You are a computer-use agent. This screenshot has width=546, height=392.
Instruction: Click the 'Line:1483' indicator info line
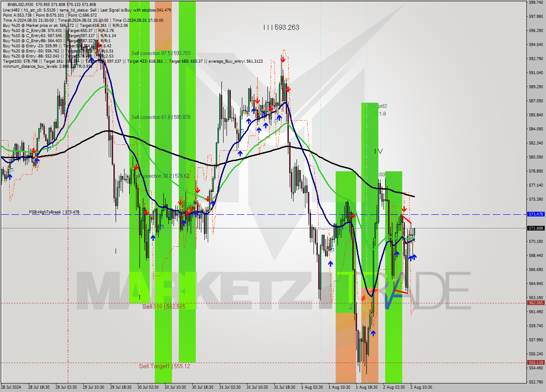87,10
